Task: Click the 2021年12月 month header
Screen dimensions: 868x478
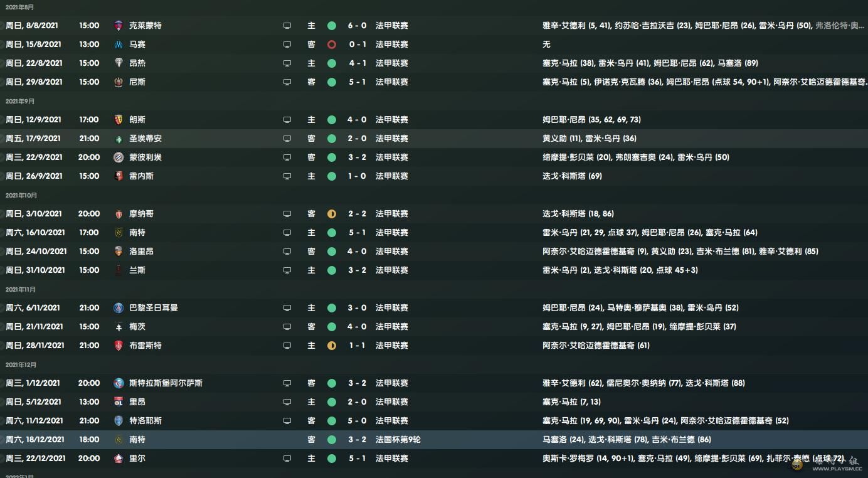Action: tap(21, 364)
